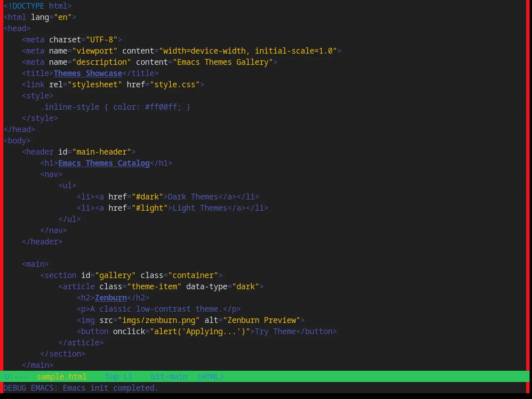Click the "Zenburn Preview" alt value

click(x=261, y=320)
